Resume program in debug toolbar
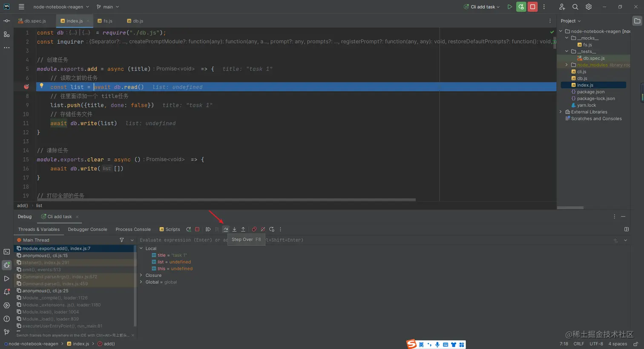The image size is (644, 349). click(208, 229)
